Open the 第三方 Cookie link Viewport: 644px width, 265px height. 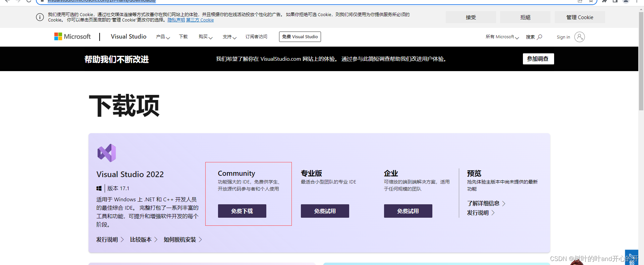[200, 20]
